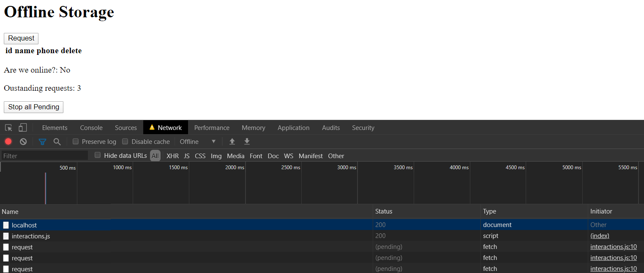This screenshot has height=273, width=644.
Task: Click the inspect element picker icon
Action: 8,128
